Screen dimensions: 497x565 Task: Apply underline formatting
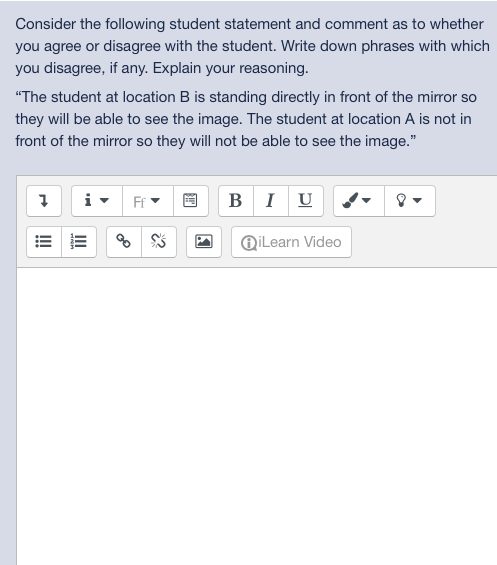[x=306, y=201]
